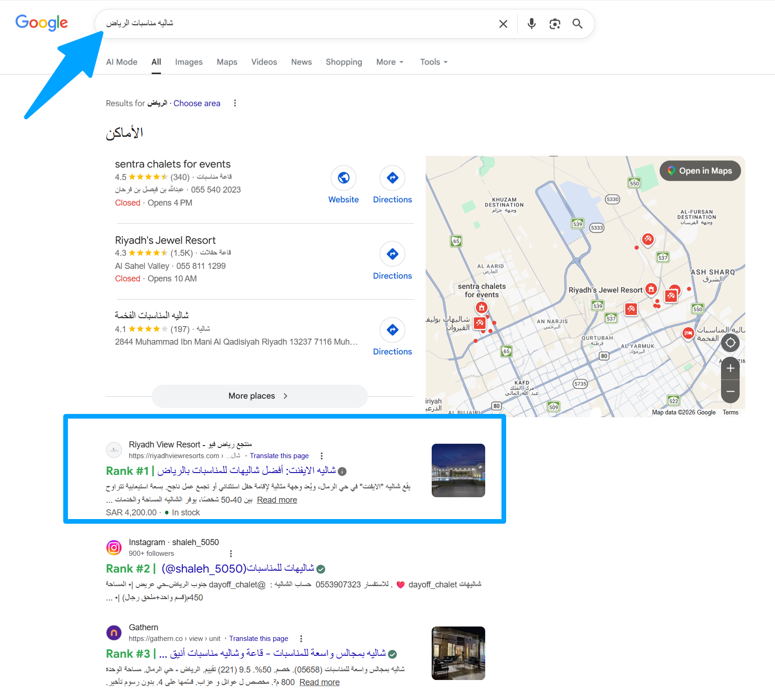Get Directions to Riyadh's Jewel Resort
This screenshot has height=700, width=775.
392,254
